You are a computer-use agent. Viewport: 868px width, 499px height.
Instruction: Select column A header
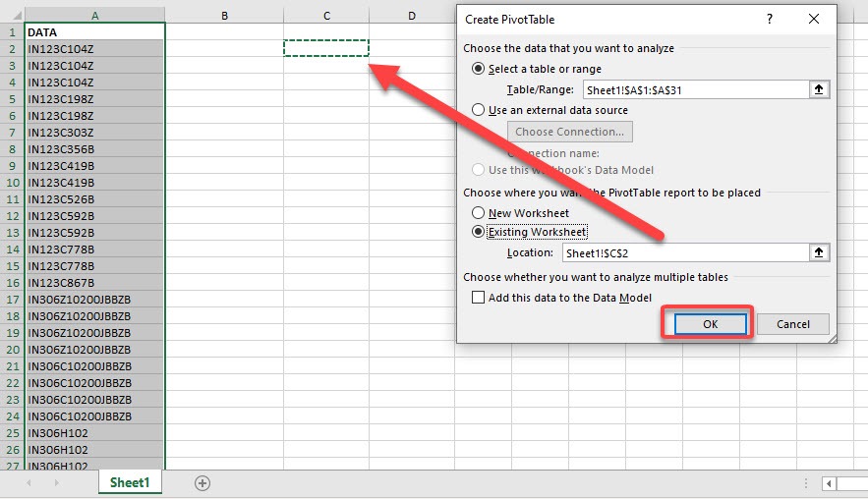tap(95, 16)
